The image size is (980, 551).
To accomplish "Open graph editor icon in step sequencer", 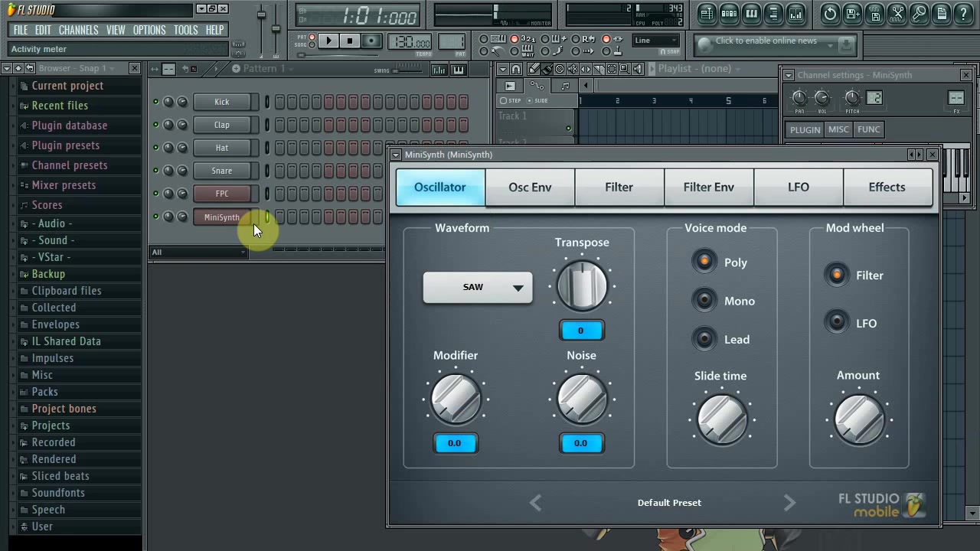I will click(x=439, y=70).
